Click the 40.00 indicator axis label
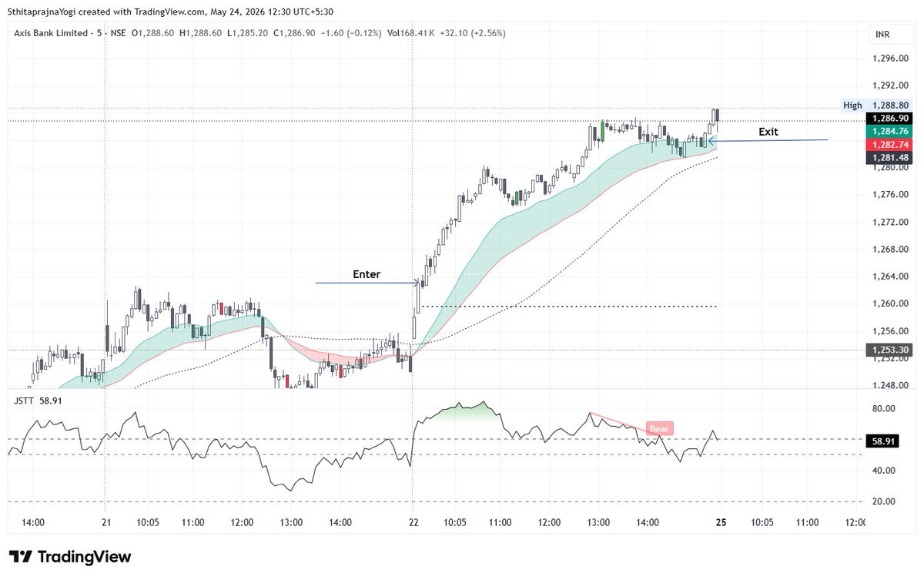 coord(885,470)
